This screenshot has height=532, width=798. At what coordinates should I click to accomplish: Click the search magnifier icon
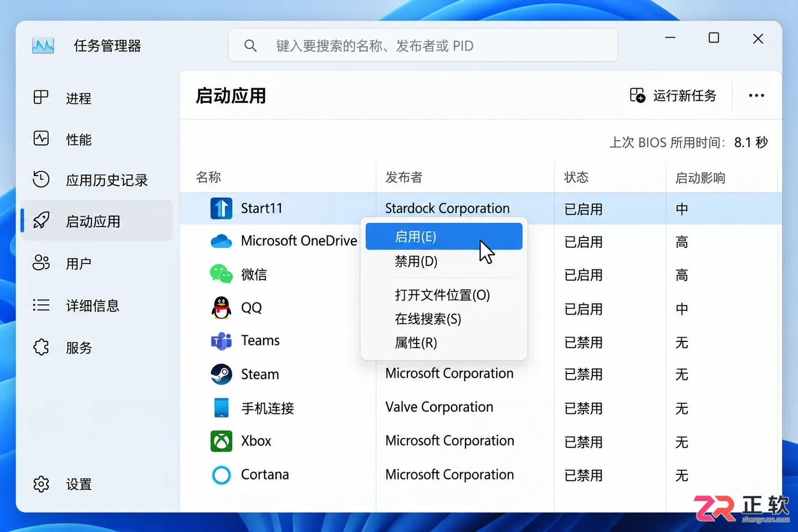(250, 46)
